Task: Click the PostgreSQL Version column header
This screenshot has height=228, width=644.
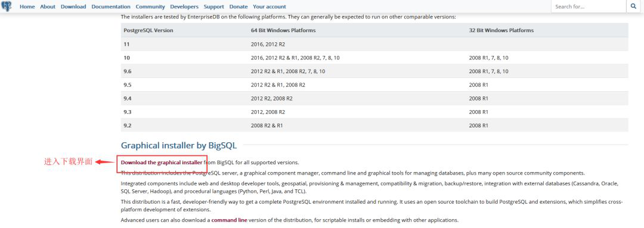Action: click(x=148, y=30)
